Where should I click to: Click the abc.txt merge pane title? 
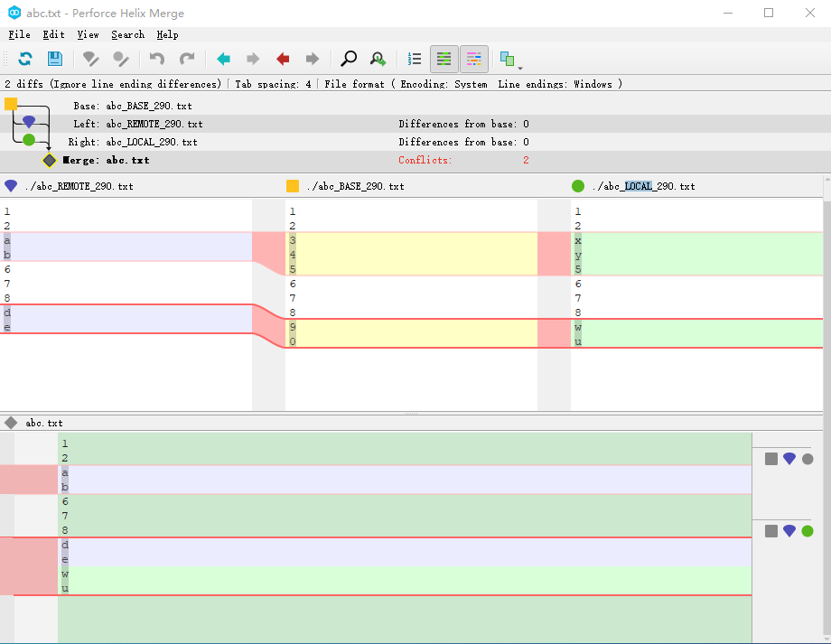coord(44,423)
